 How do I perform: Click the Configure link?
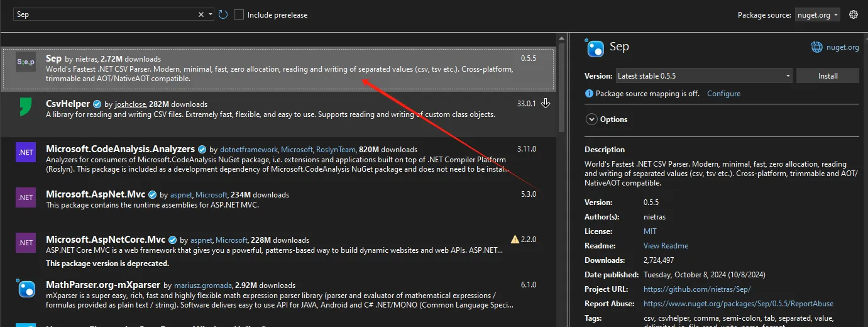click(x=723, y=94)
